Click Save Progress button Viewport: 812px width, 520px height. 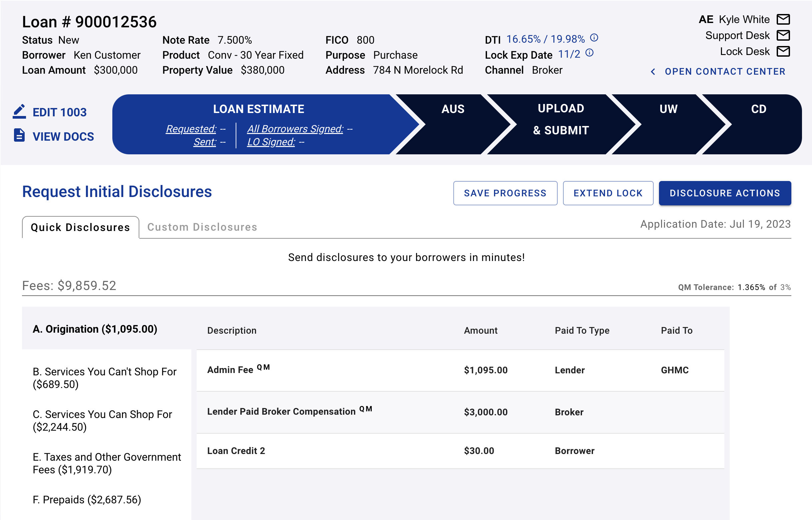point(505,193)
